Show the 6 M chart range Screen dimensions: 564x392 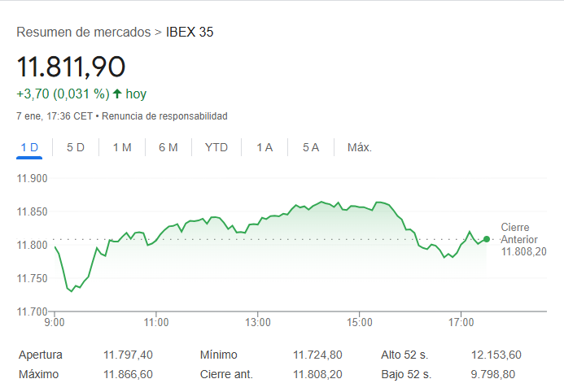168,147
